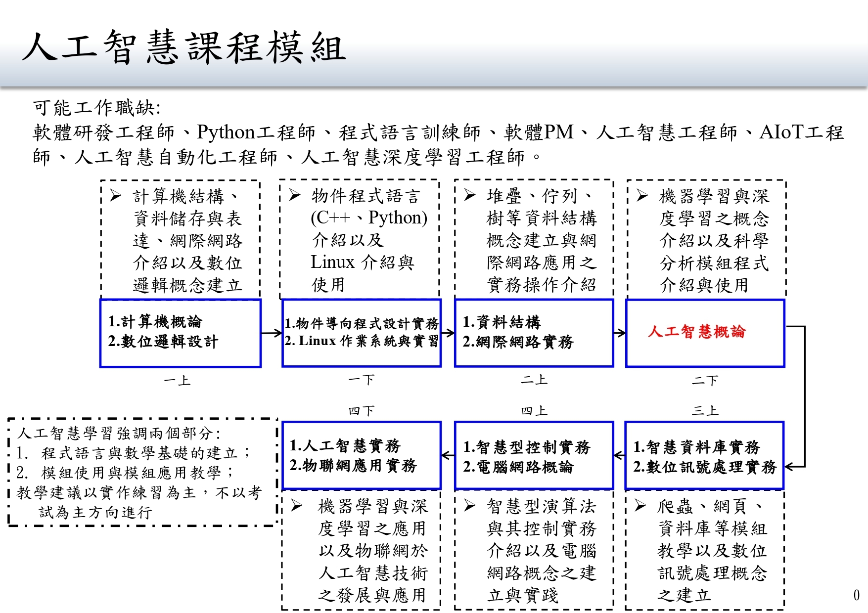This screenshot has width=868, height=613.
Task: Select the 人工智慧實務 and 物聯網應用實務 box
Action: tap(362, 455)
